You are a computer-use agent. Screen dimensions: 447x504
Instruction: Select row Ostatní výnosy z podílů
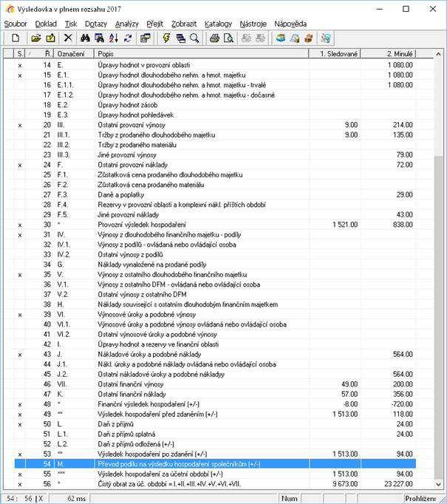coord(215,254)
